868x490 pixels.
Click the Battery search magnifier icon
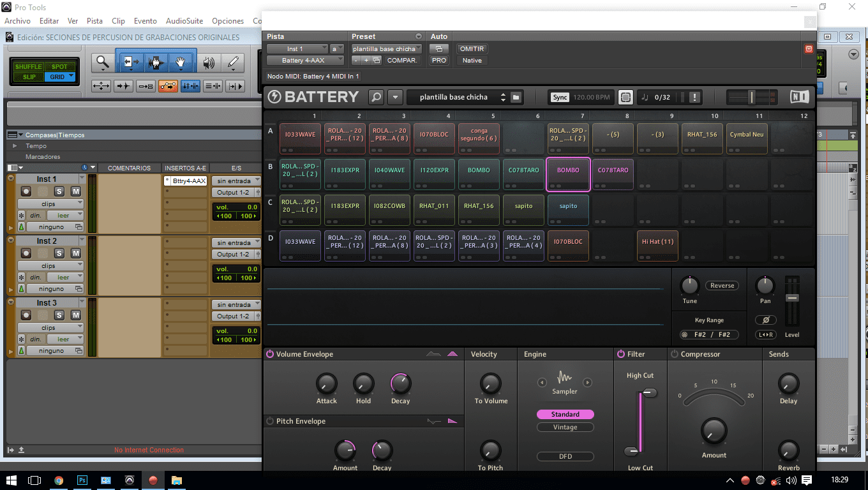[377, 97]
